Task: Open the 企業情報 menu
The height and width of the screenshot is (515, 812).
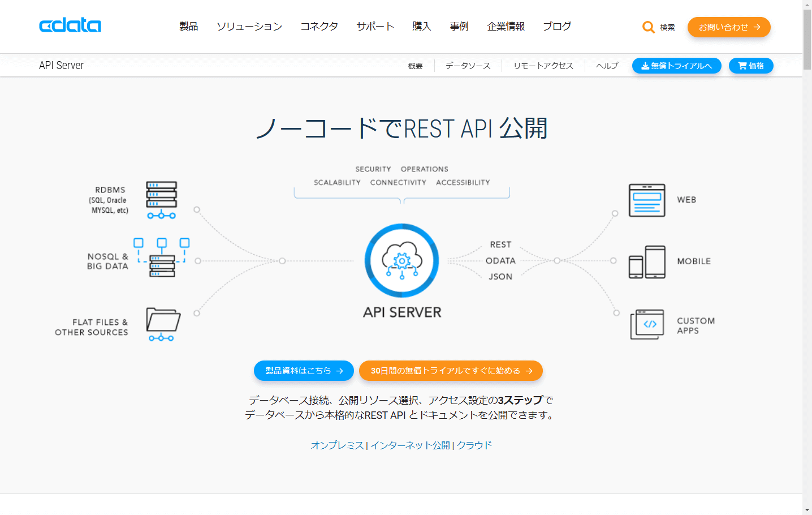Action: tap(506, 27)
